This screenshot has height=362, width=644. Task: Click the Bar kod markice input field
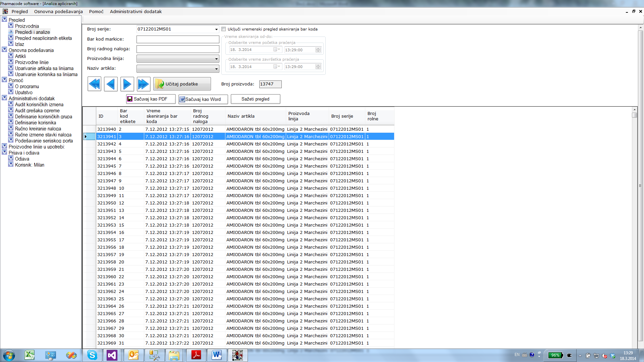tap(178, 39)
